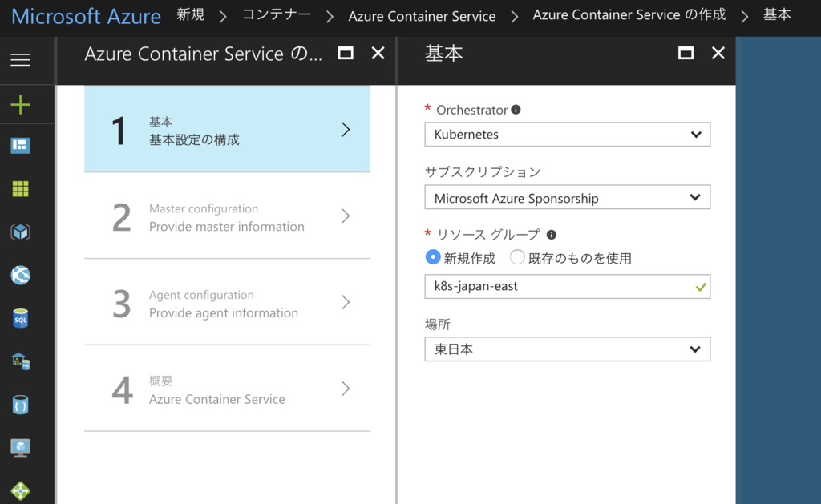Open the サブスクリプション dropdown
This screenshot has height=504, width=821.
pyautogui.click(x=567, y=198)
